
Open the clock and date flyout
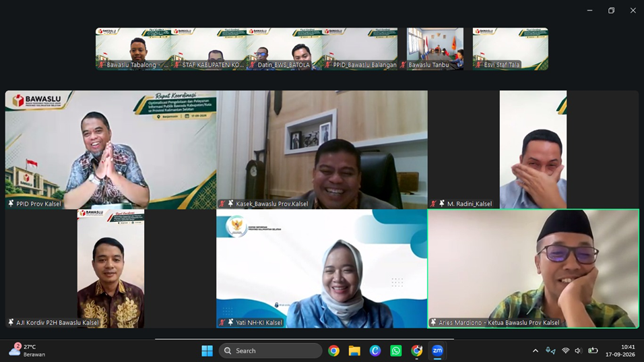coord(620,351)
